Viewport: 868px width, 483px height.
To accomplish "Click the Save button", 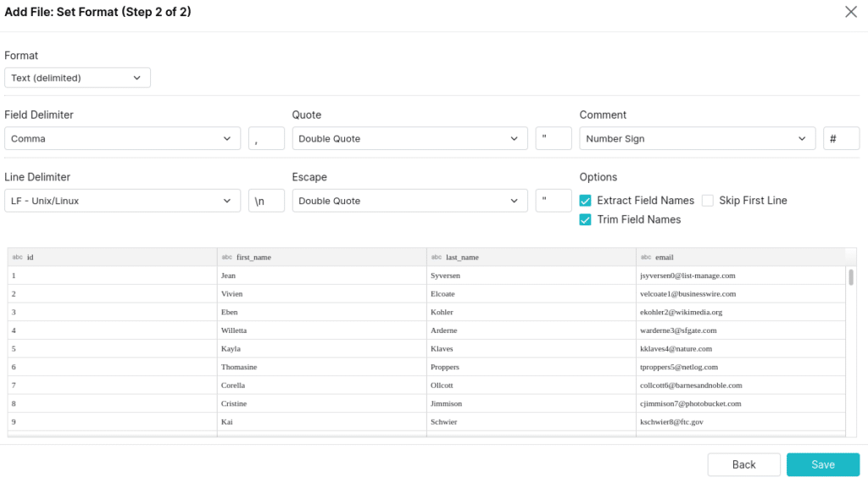I will 823,464.
